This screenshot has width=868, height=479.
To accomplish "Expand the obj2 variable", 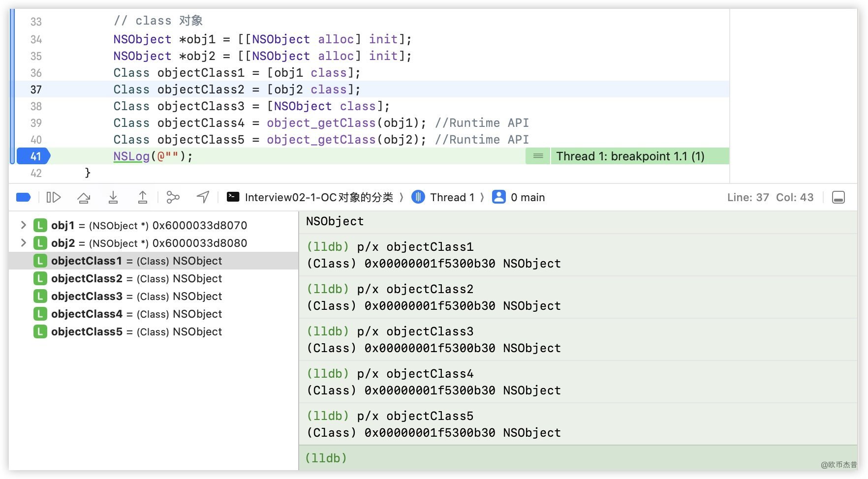I will coord(23,243).
